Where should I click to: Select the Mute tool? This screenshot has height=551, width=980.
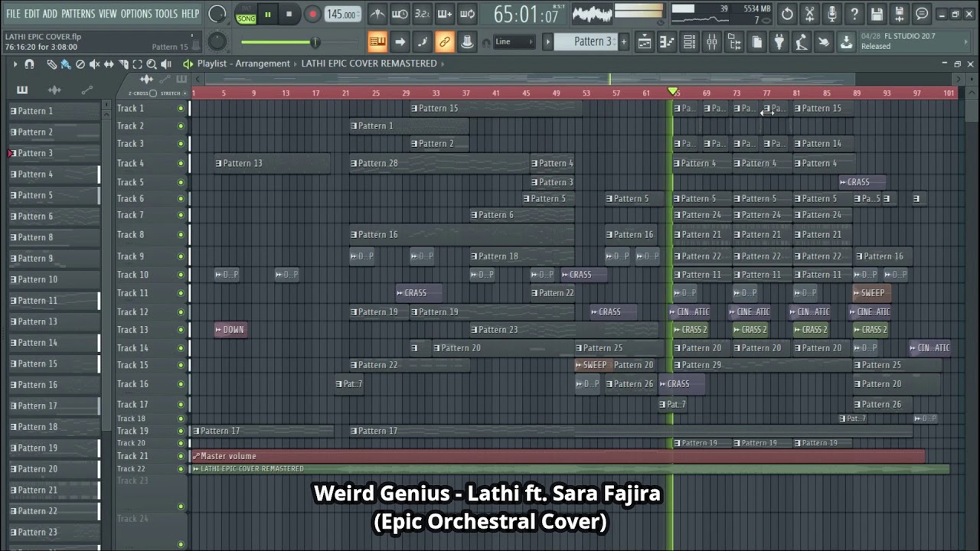pyautogui.click(x=95, y=64)
